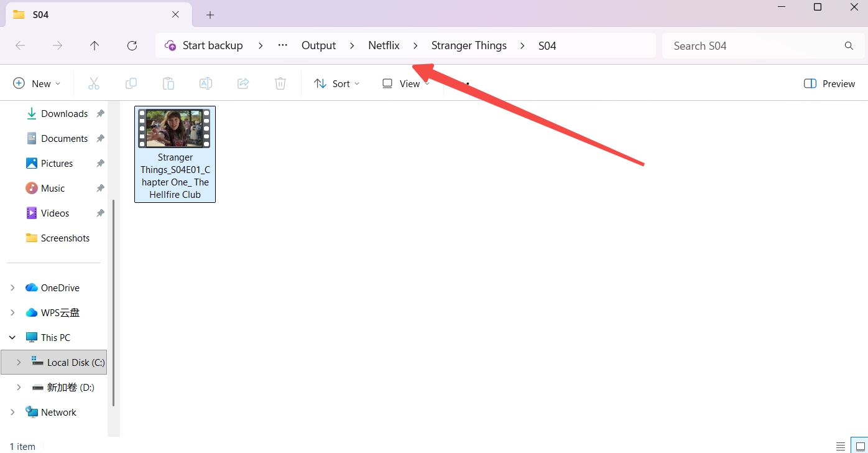
Task: Select the Stranger Things episode video thumbnail
Action: [175, 129]
